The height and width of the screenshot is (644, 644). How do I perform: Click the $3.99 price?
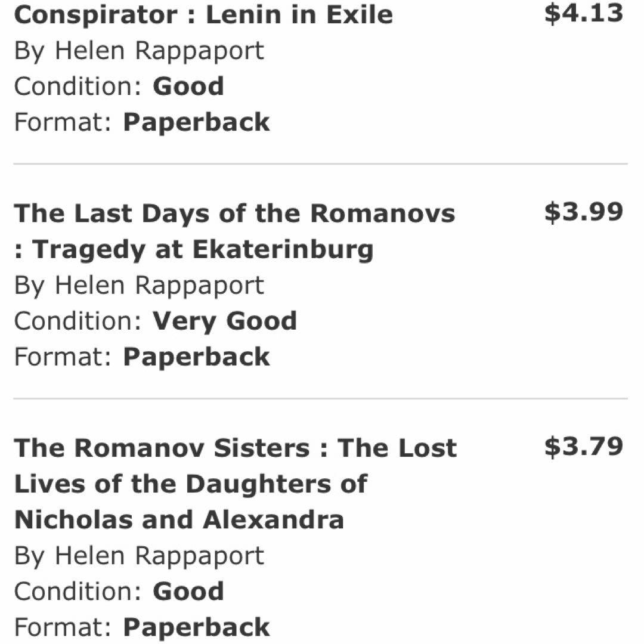tap(583, 212)
